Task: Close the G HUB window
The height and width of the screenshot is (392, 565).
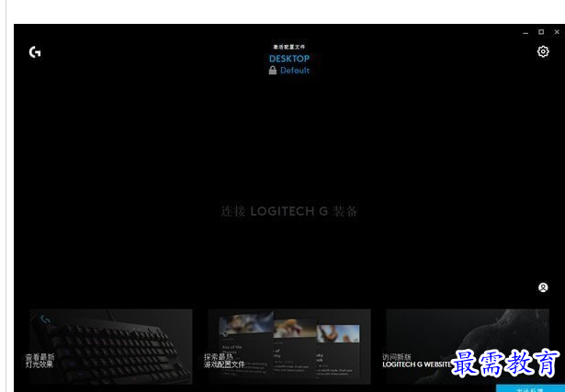Action: point(557,32)
